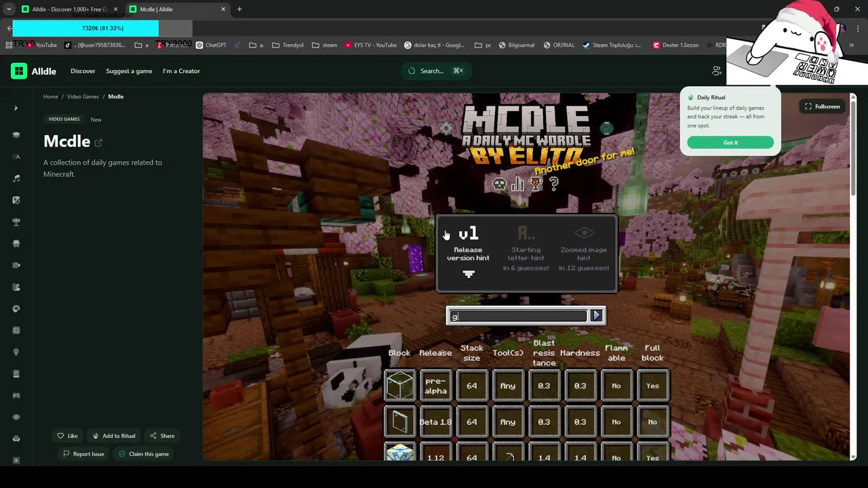Open EYS TV - YouTube bookmark
The width and height of the screenshot is (868, 488).
370,45
